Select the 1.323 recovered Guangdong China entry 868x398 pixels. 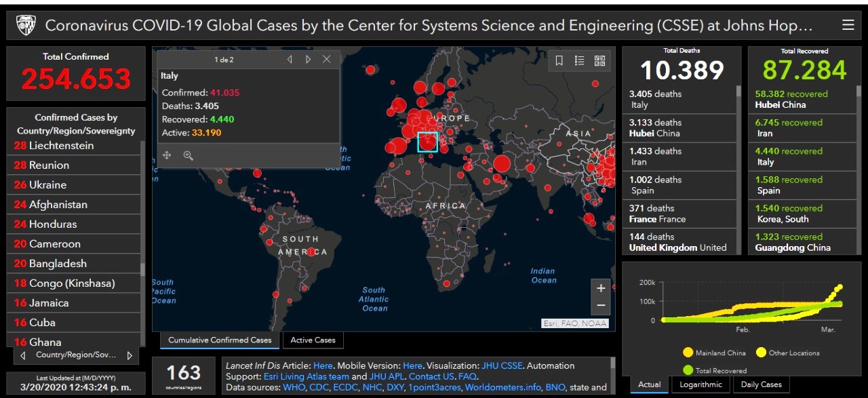tap(803, 242)
